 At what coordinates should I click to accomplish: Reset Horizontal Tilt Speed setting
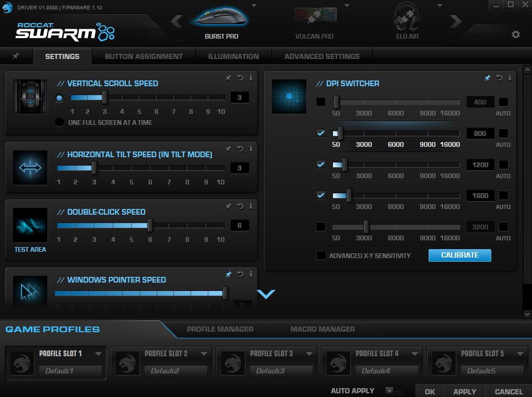click(240, 149)
